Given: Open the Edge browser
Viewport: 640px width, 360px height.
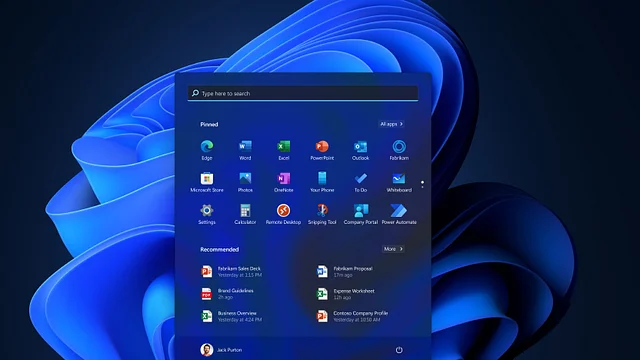Looking at the screenshot, I should [207, 150].
